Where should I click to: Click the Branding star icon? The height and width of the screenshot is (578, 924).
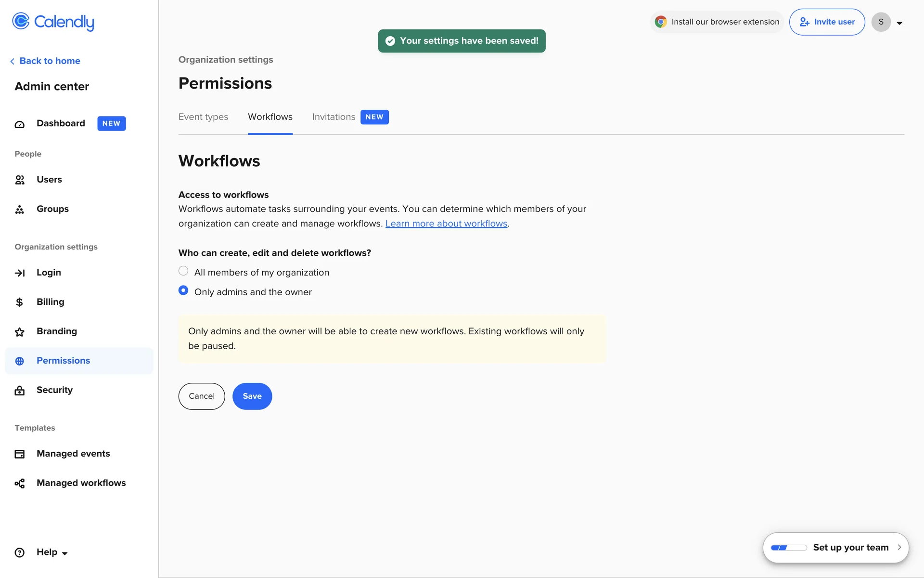tap(20, 332)
